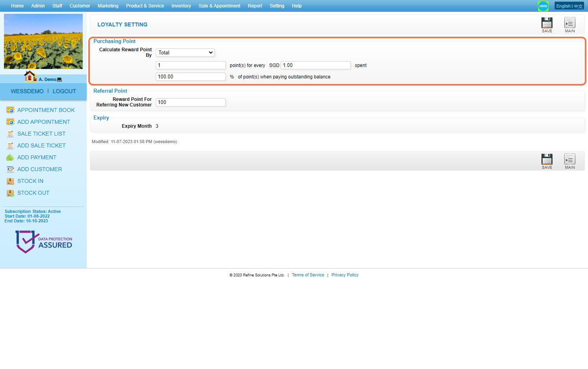Click the Appointment Book sidebar icon
The width and height of the screenshot is (588, 369).
click(10, 110)
